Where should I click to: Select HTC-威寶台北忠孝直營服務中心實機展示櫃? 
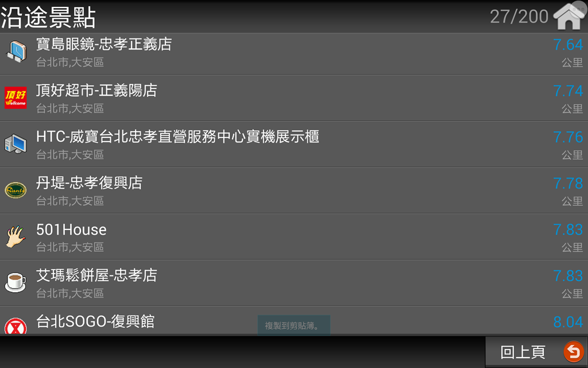coord(294,144)
